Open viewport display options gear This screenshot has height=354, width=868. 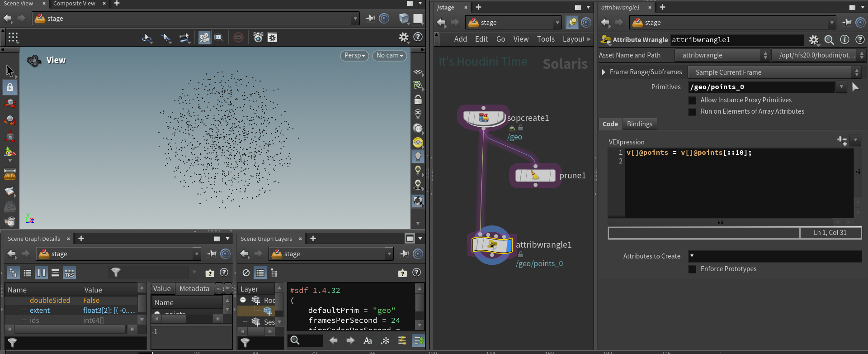point(403,37)
